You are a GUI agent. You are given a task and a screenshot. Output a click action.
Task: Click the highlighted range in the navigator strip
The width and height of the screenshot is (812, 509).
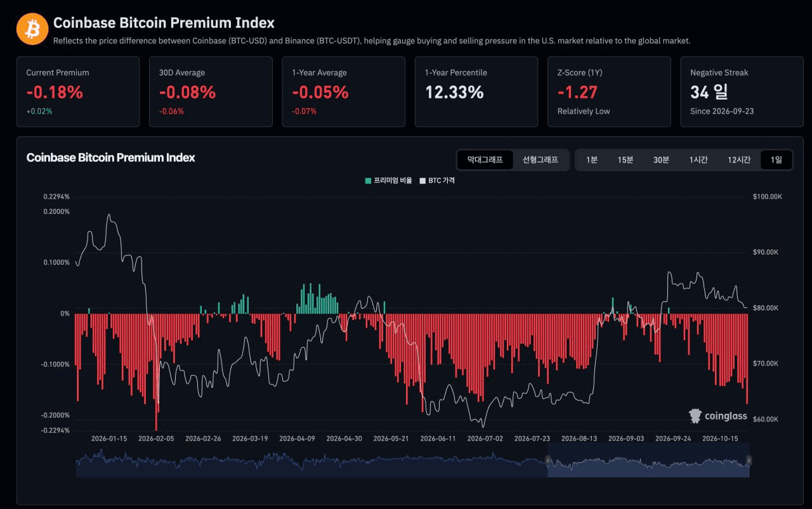click(x=648, y=459)
